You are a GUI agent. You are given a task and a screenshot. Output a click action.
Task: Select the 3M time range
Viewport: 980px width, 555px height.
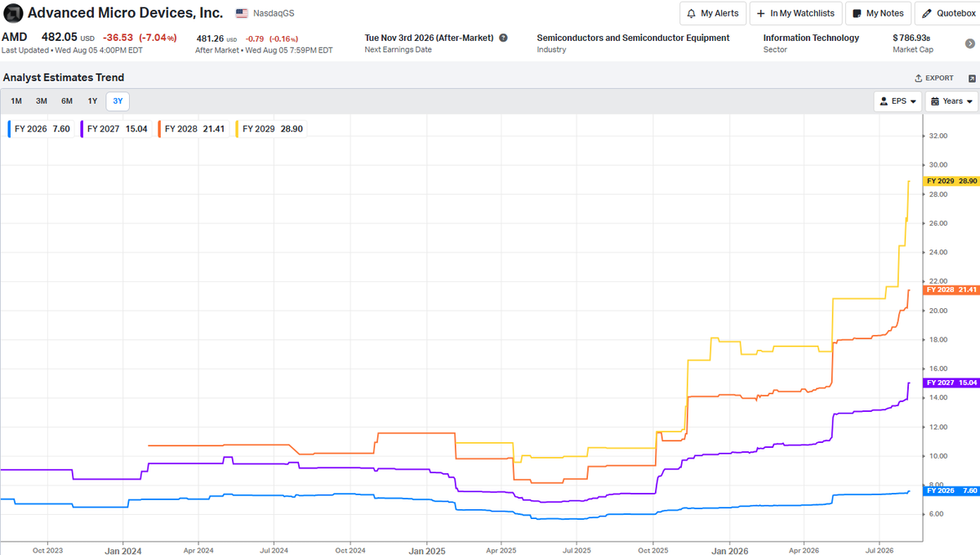pyautogui.click(x=42, y=101)
